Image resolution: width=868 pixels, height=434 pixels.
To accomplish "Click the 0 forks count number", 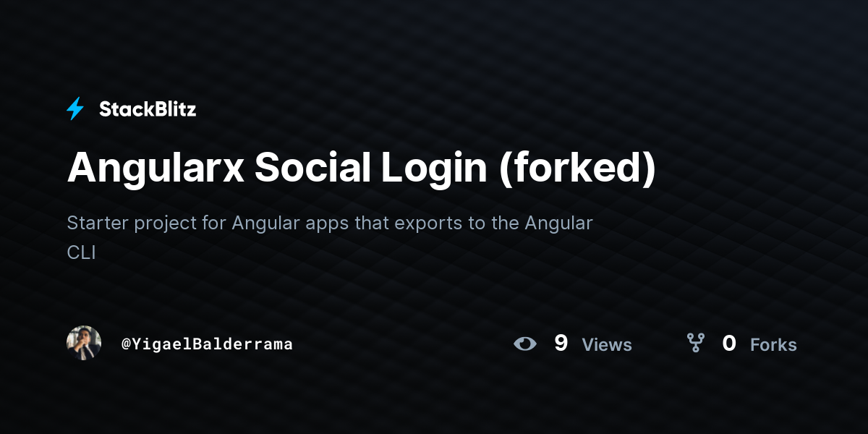I will [x=729, y=343].
